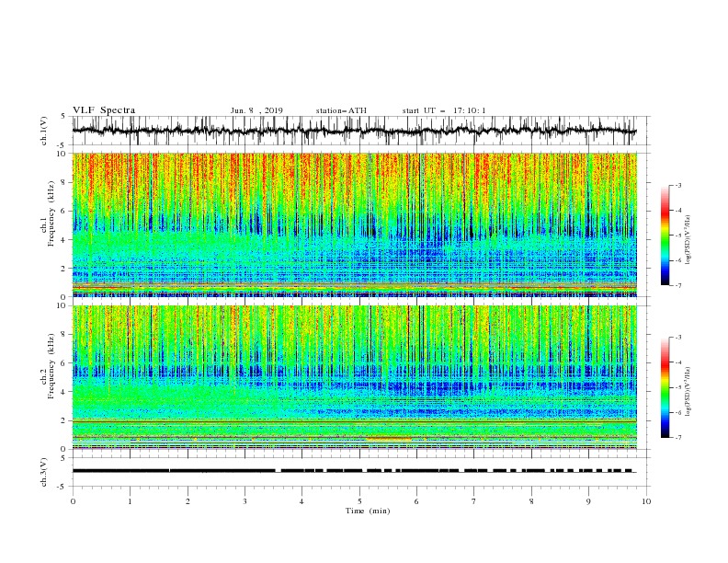
Task: Click time axis tick label "0"
Action: 73,501
